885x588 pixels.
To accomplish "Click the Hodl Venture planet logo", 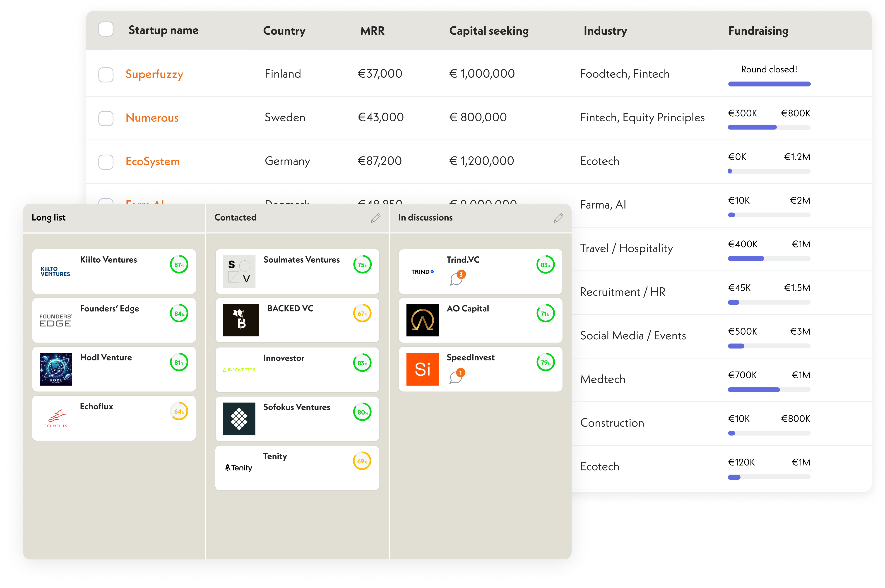I will tap(55, 369).
